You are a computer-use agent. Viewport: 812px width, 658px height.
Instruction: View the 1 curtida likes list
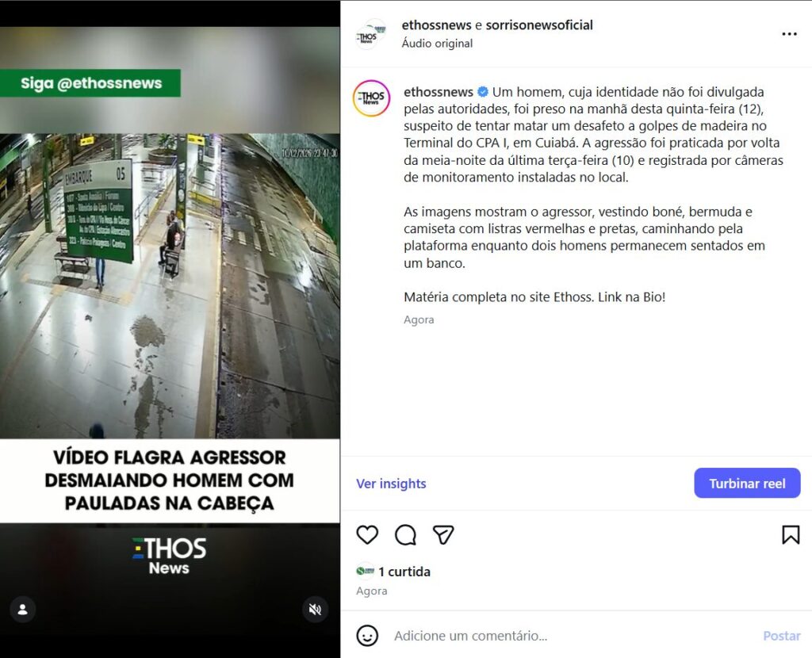[404, 572]
